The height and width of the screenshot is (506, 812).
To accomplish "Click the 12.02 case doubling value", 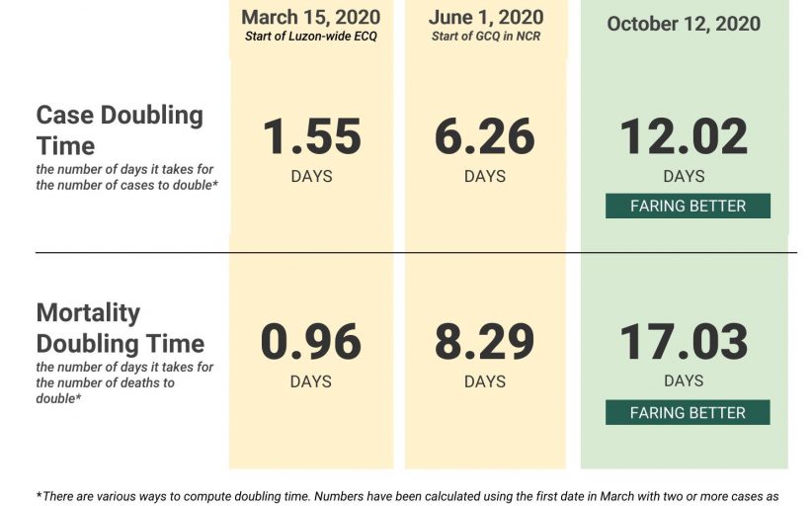I will point(684,138).
